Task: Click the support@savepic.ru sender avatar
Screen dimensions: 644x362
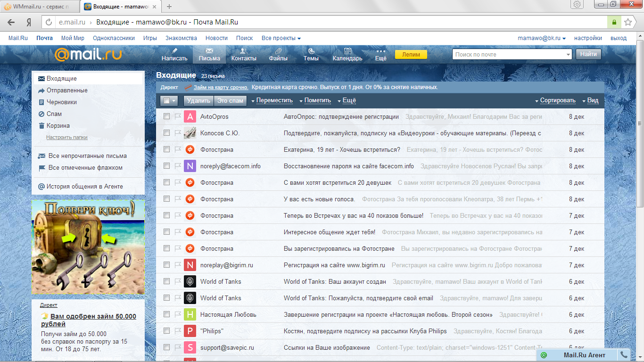Action: click(190, 347)
